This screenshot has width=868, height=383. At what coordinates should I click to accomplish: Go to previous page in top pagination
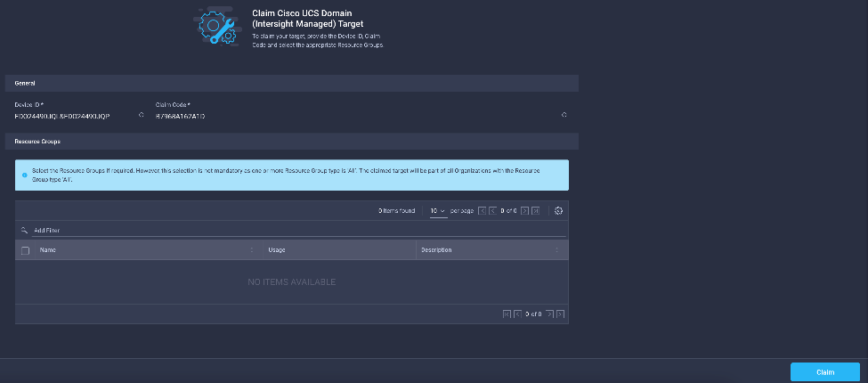click(x=492, y=211)
